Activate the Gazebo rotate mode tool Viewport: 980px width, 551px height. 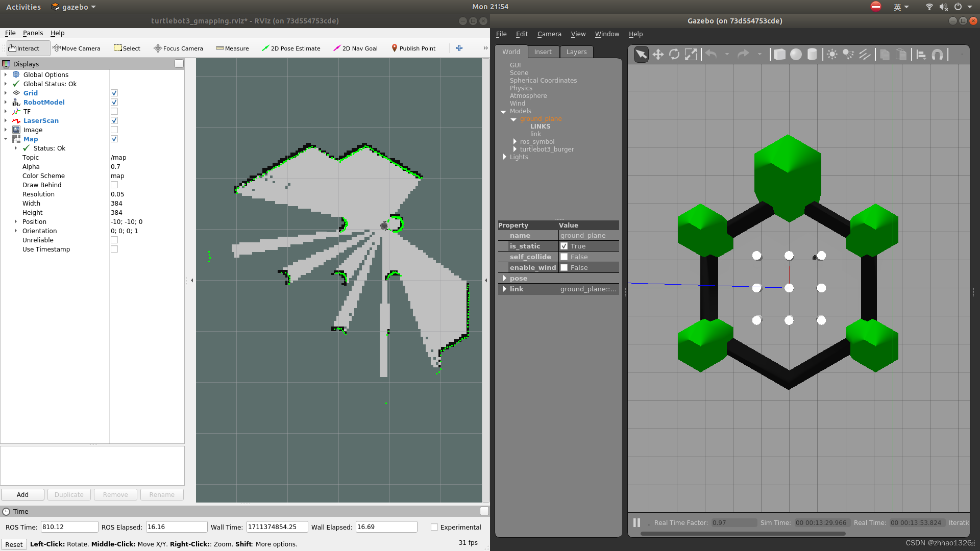click(x=674, y=54)
